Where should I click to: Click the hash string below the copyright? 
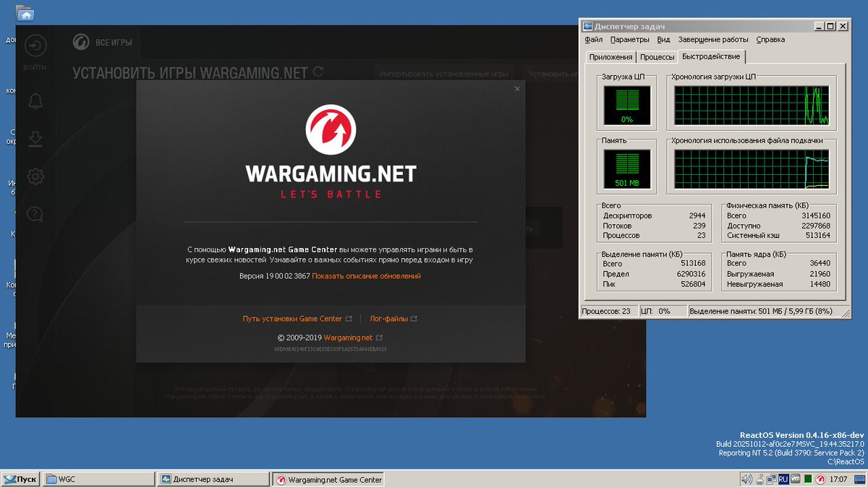tap(331, 349)
